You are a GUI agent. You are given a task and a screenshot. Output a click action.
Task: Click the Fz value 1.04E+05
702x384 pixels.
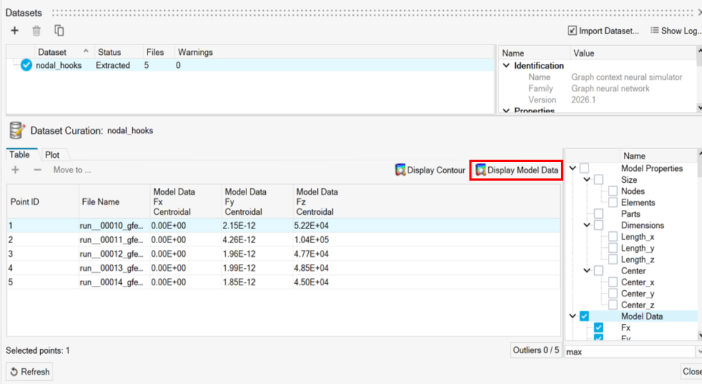coord(312,240)
